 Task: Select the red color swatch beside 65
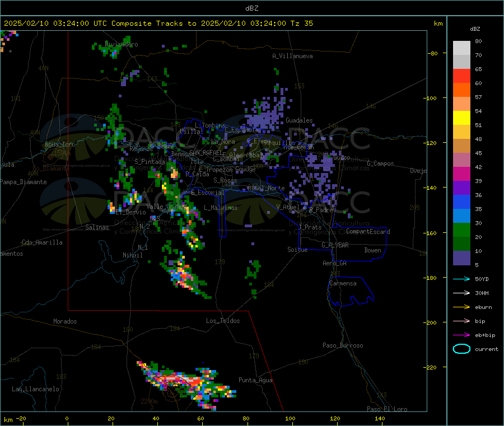click(461, 76)
